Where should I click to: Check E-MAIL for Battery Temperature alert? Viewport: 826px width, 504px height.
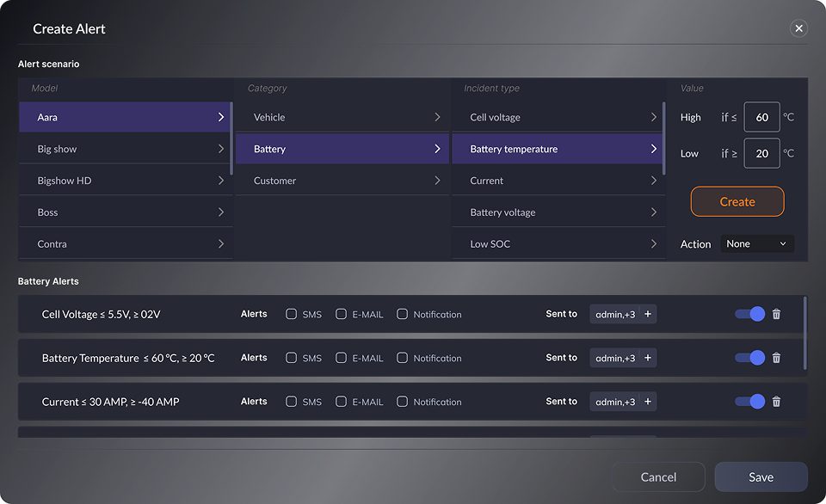pyautogui.click(x=342, y=358)
